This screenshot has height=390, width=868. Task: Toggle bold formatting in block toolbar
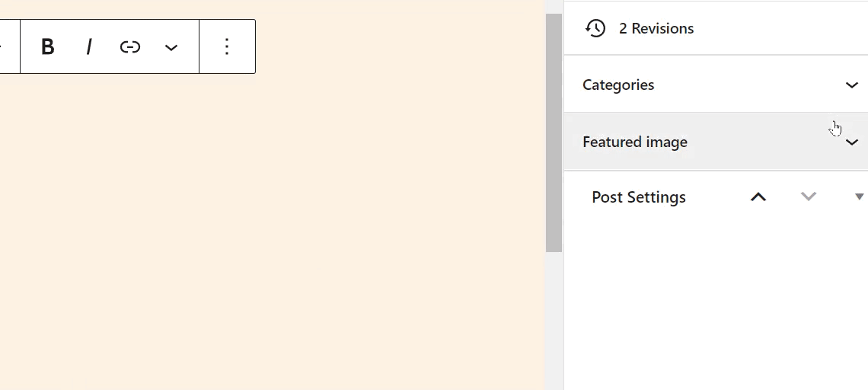48,47
